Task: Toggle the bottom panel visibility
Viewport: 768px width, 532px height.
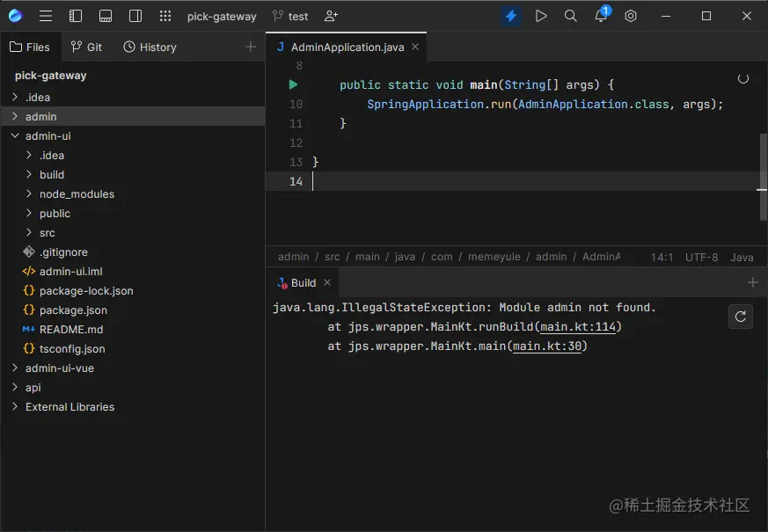Action: tap(106, 16)
